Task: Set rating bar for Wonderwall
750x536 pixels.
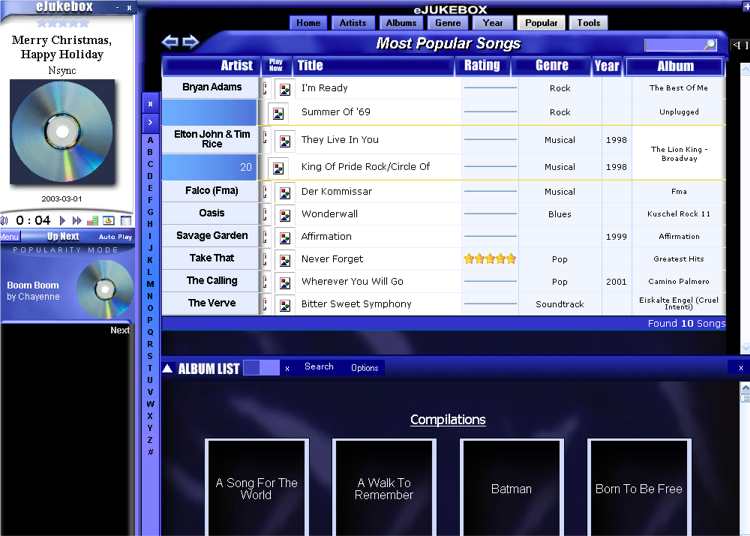Action: [x=490, y=214]
